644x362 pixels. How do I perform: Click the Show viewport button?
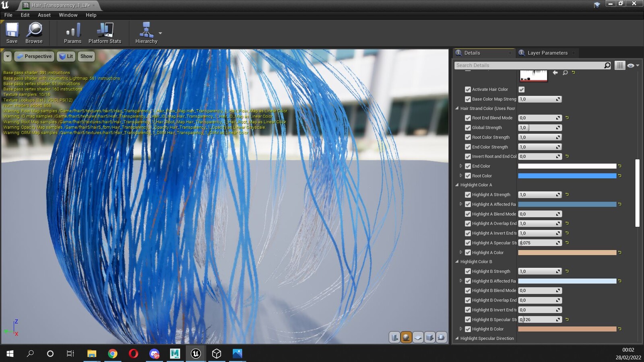click(86, 56)
